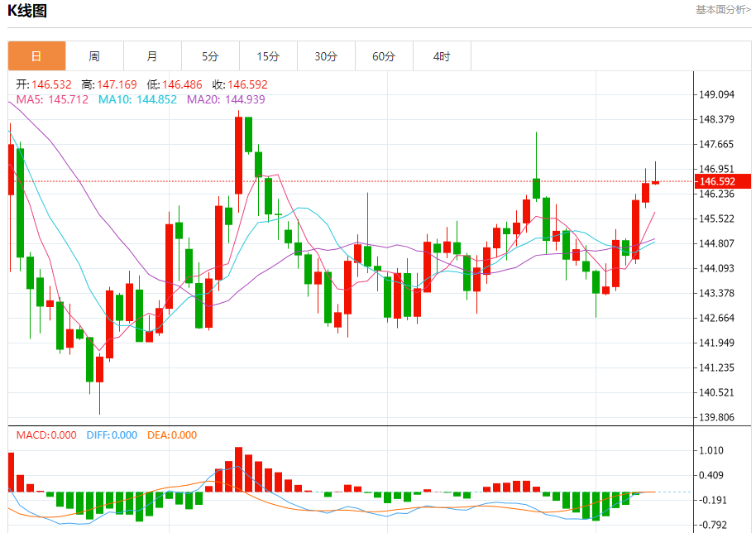Click the 140.521 price axis label
Image resolution: width=756 pixels, height=533 pixels.
716,392
